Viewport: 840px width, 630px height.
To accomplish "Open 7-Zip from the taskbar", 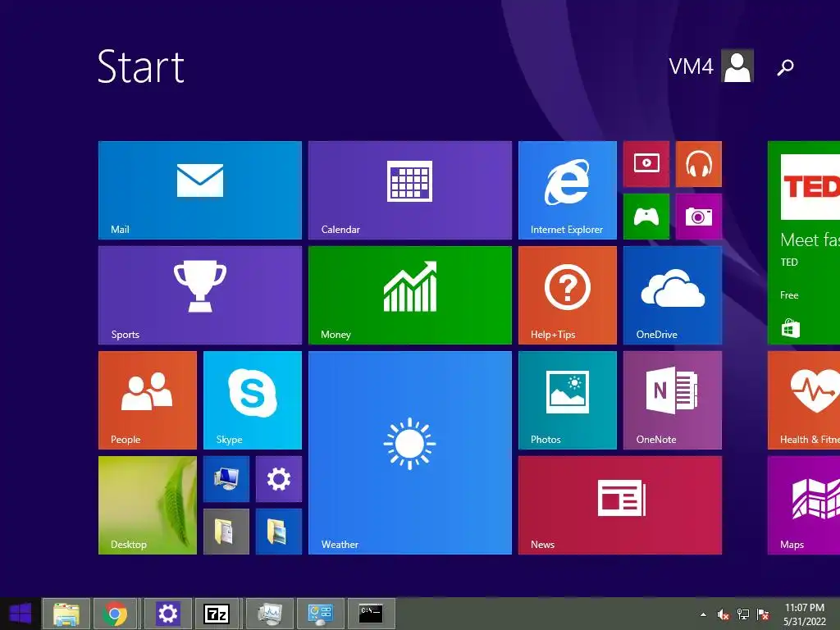I will [x=217, y=614].
